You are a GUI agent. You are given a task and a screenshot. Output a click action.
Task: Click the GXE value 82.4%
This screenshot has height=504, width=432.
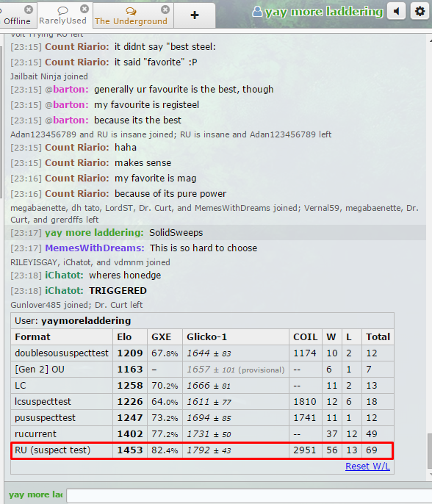[165, 450]
